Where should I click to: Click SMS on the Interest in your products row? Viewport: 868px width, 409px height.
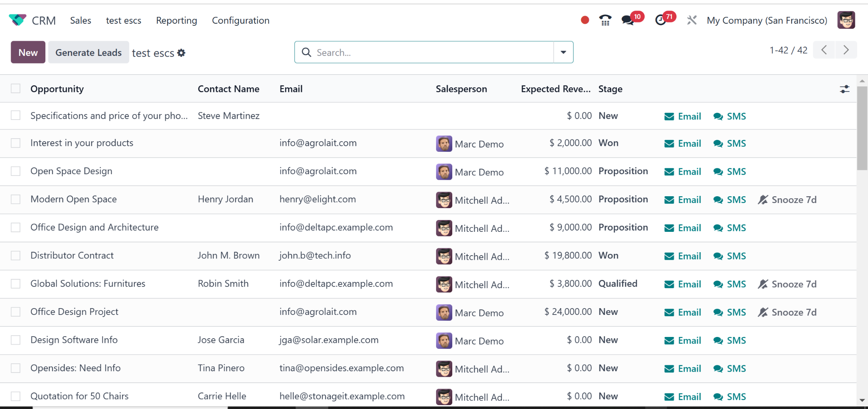coord(729,144)
